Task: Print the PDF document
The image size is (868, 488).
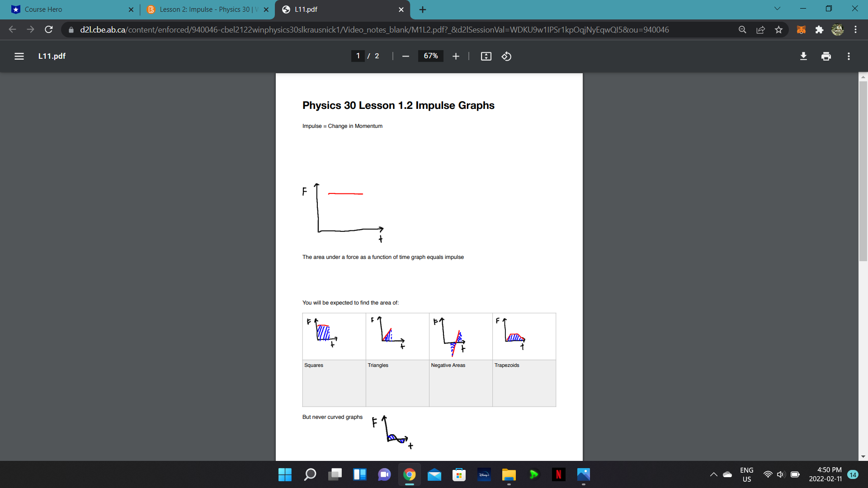Action: [826, 56]
